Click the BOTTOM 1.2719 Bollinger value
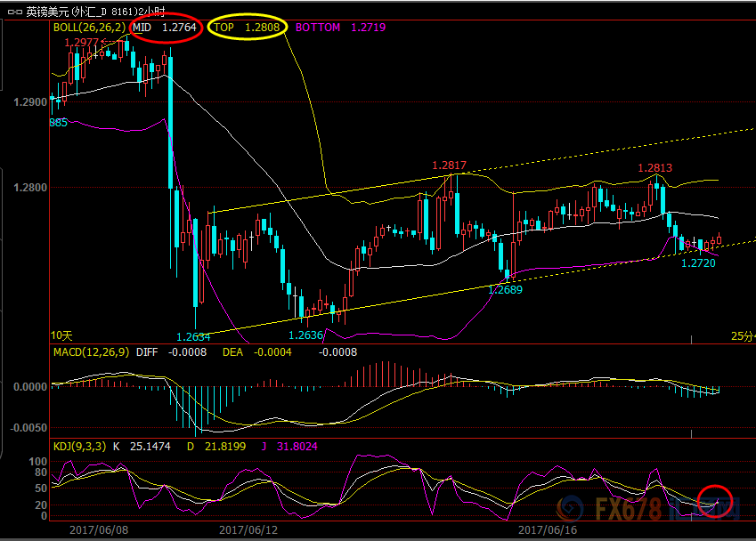 point(340,28)
